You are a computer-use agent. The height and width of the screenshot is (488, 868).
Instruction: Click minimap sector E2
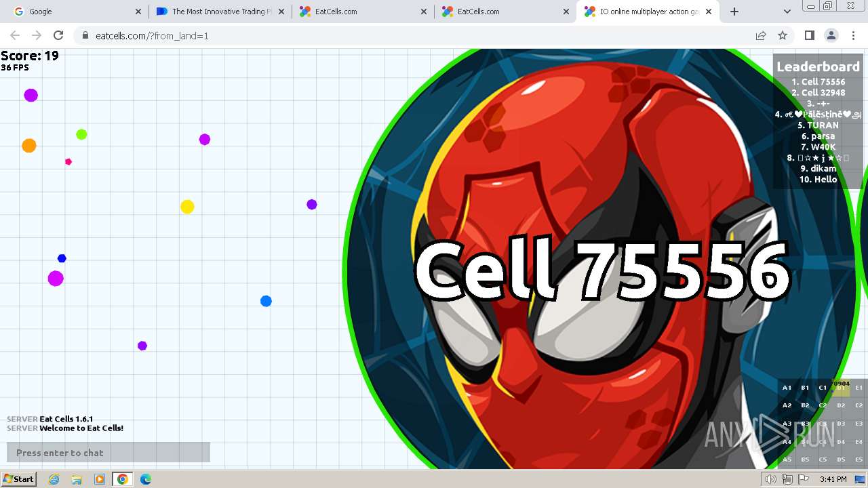859,405
